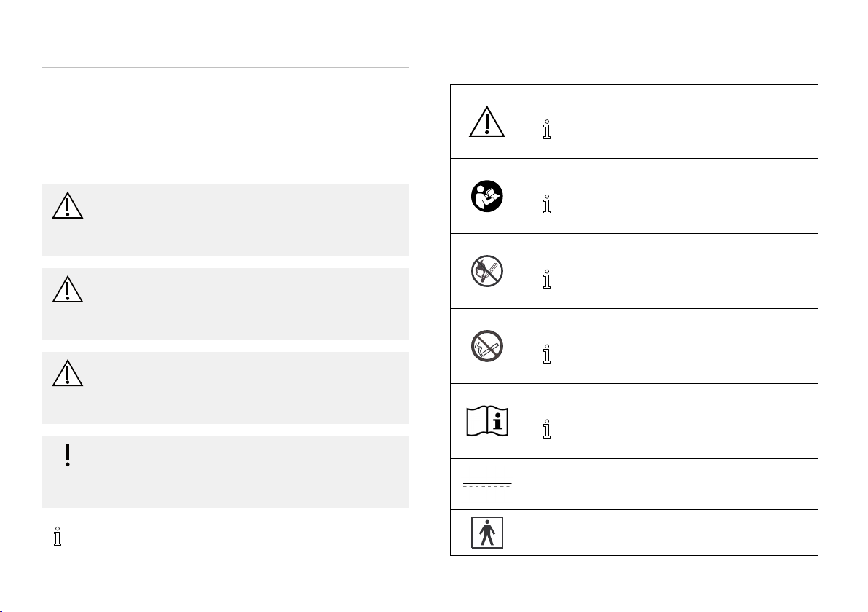Click the exclamation mark notice icon in the gray box
868x612 pixels.
(x=68, y=455)
